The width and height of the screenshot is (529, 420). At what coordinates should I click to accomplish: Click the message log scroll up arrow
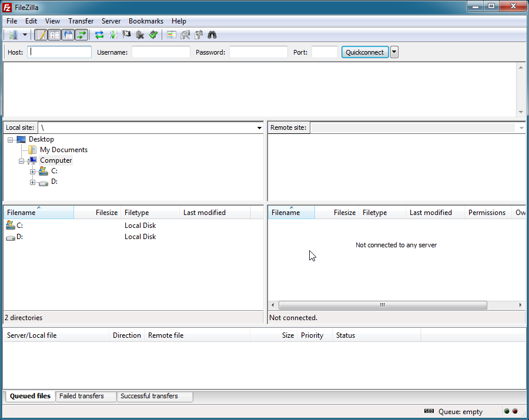pos(521,68)
